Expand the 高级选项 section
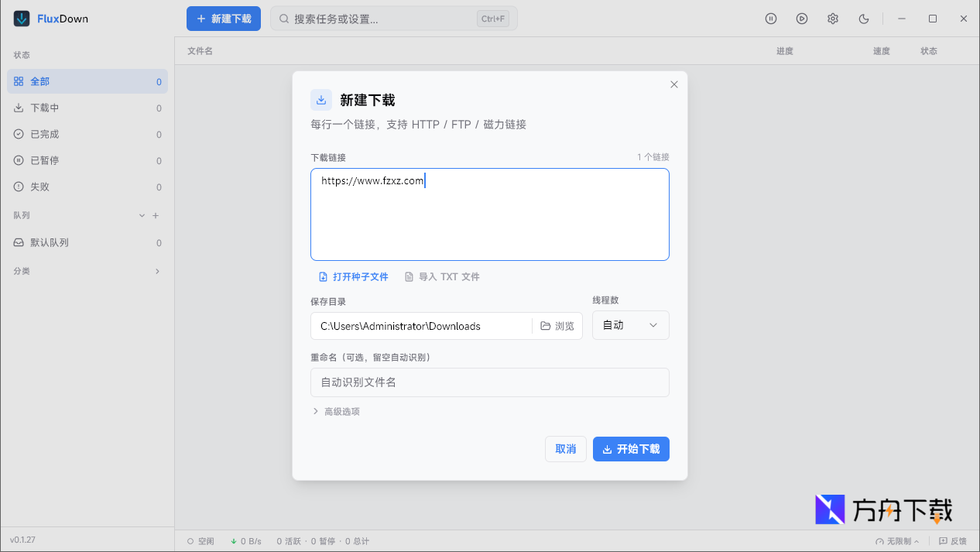Image resolution: width=980 pixels, height=552 pixels. (x=336, y=411)
